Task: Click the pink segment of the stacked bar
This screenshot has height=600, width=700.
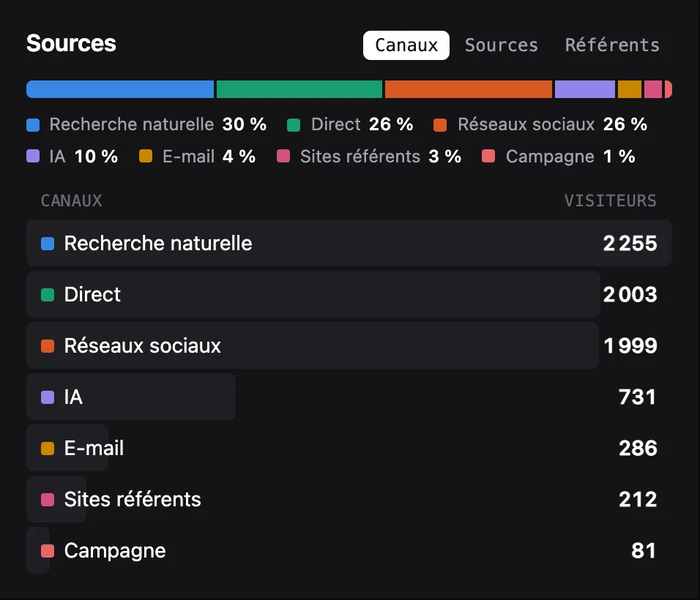Action: tap(653, 89)
